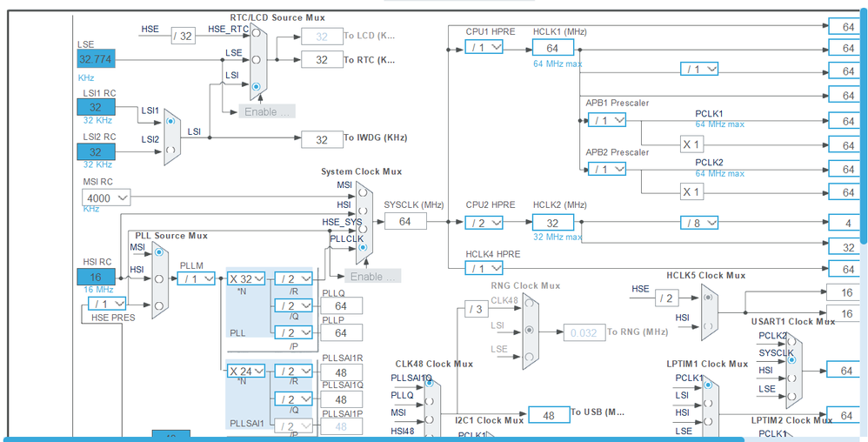This screenshot has width=868, height=442.
Task: Click the HSI RC 16 value field
Action: point(96,277)
